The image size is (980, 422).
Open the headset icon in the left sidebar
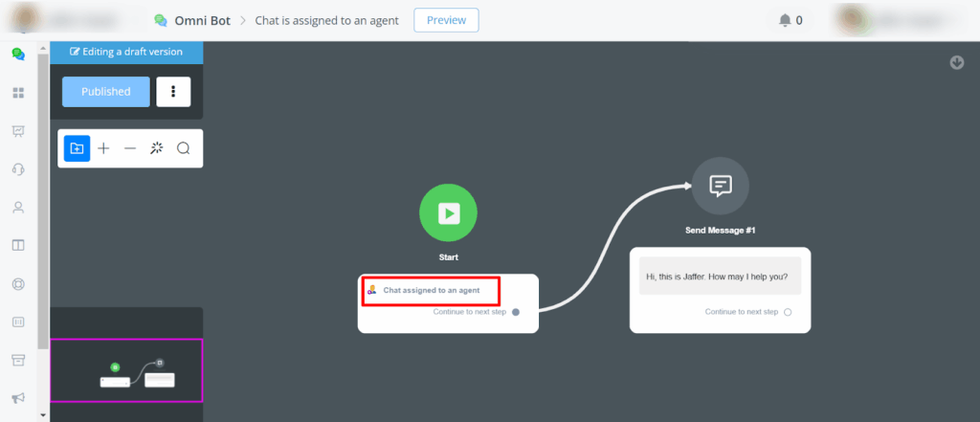click(17, 169)
